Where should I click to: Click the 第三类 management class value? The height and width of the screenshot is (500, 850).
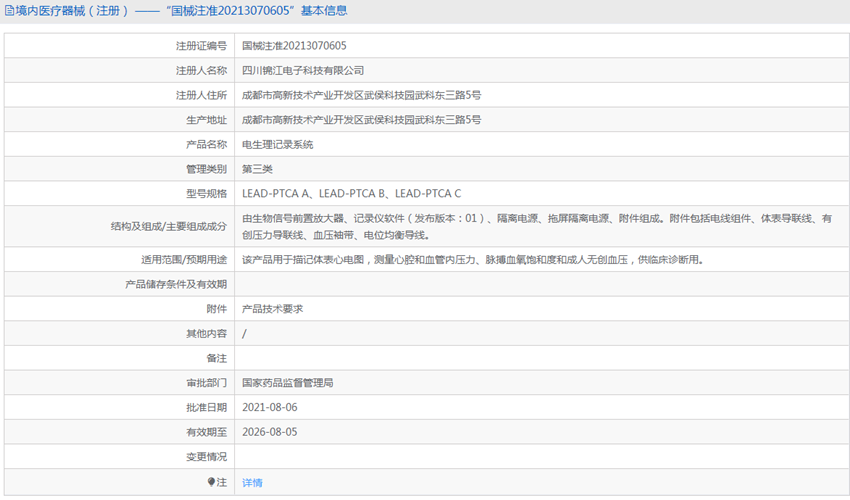tap(257, 169)
